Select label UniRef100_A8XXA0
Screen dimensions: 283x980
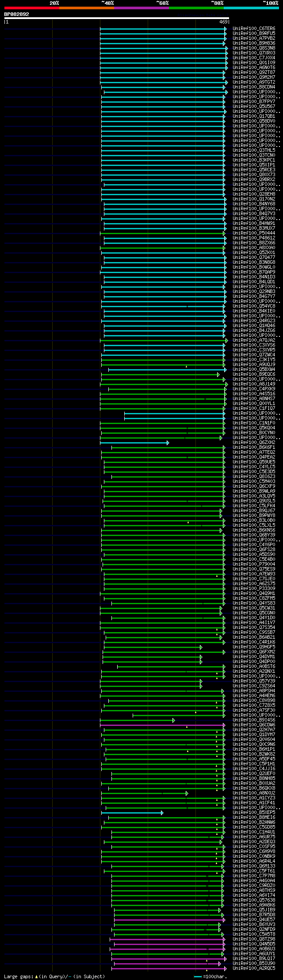click(x=254, y=248)
